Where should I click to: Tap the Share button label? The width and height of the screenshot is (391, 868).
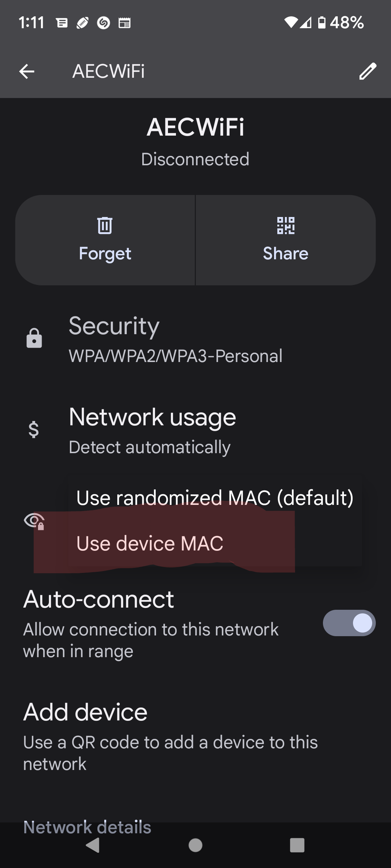click(286, 253)
